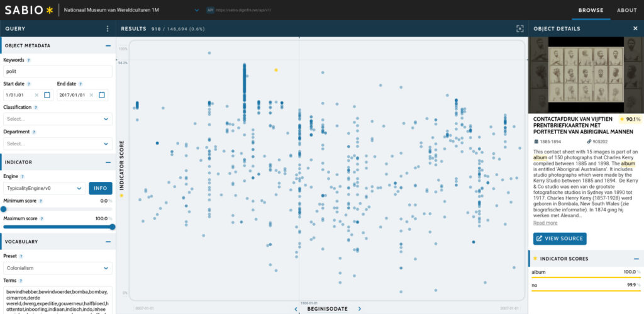Click the yellow star score 90.1%

click(x=630, y=120)
